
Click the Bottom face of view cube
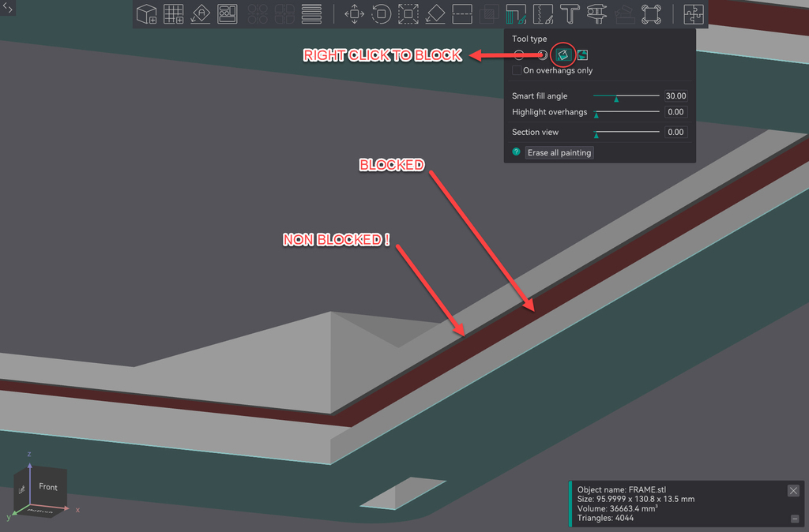(x=40, y=511)
